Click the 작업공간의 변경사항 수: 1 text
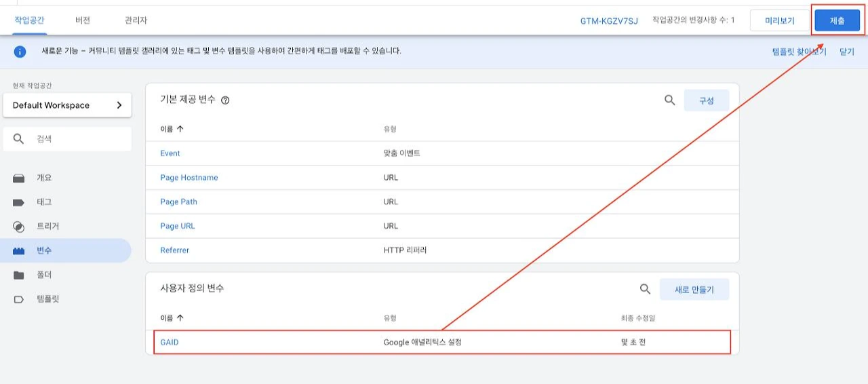The image size is (868, 384). 693,20
